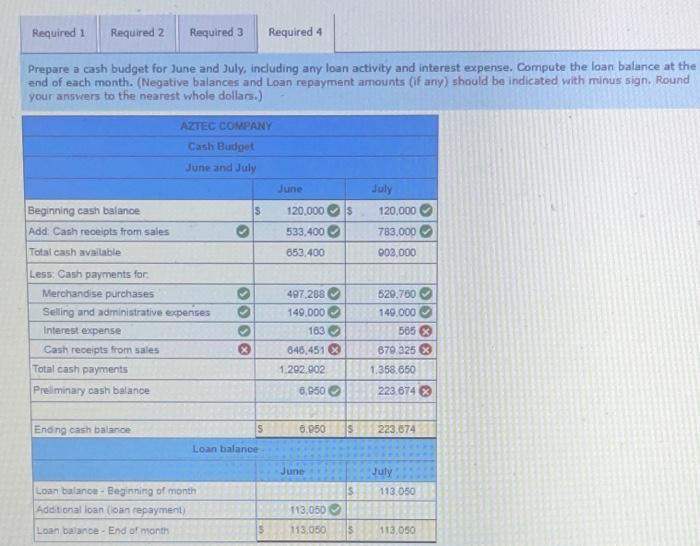
Task: Click green check beside July 149,000
Action: coord(426,312)
